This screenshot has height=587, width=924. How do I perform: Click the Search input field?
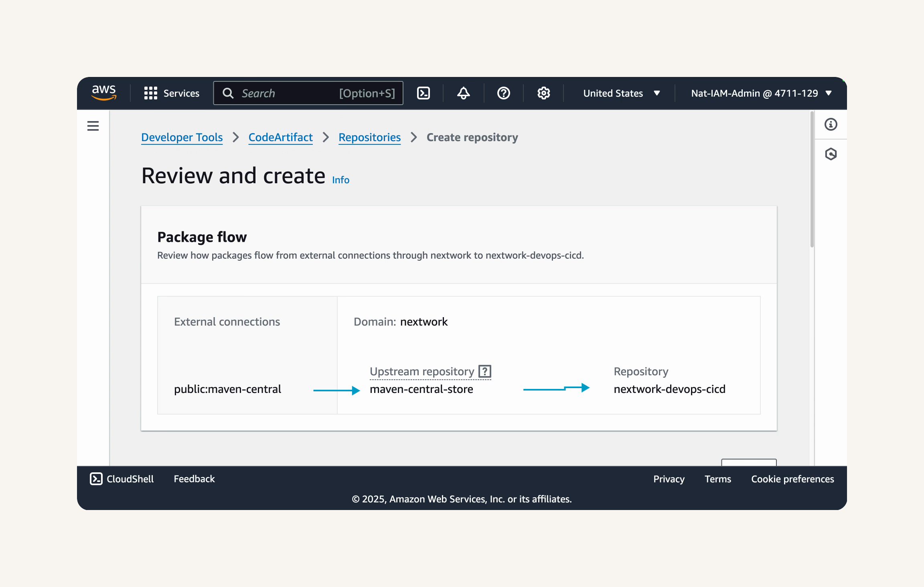308,93
